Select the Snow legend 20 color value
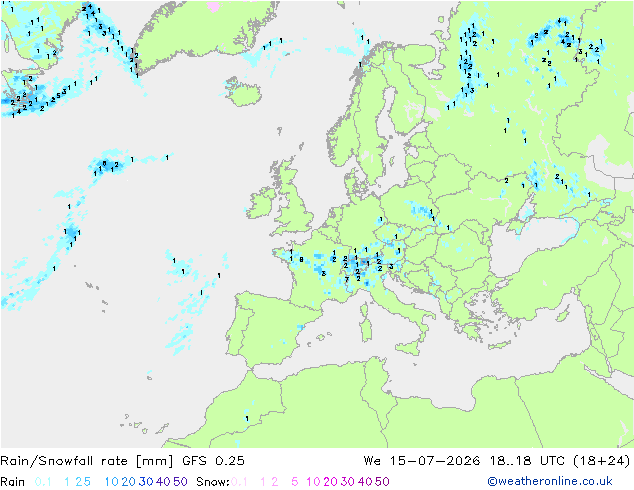The width and height of the screenshot is (634, 490). pos(330,482)
